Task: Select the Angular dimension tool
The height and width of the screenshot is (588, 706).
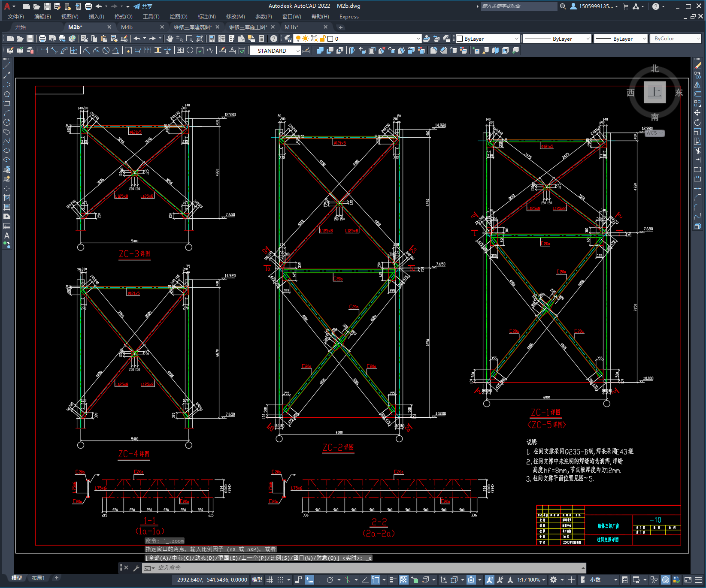Action: (115, 50)
